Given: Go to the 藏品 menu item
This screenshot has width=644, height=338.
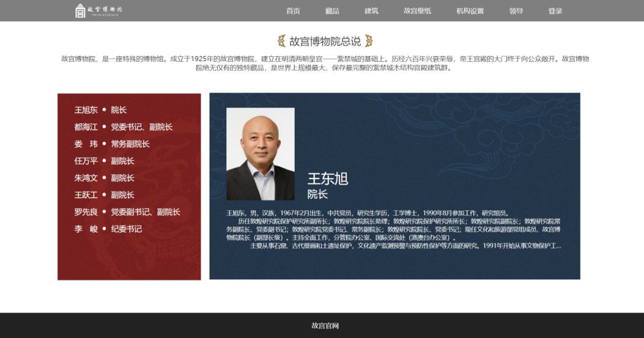Looking at the screenshot, I should (x=332, y=11).
